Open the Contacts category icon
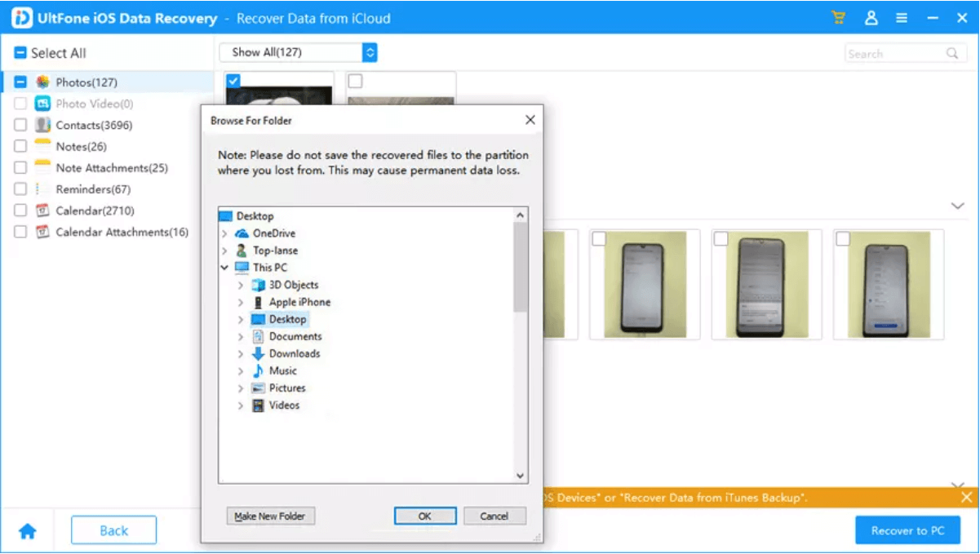 coord(42,125)
